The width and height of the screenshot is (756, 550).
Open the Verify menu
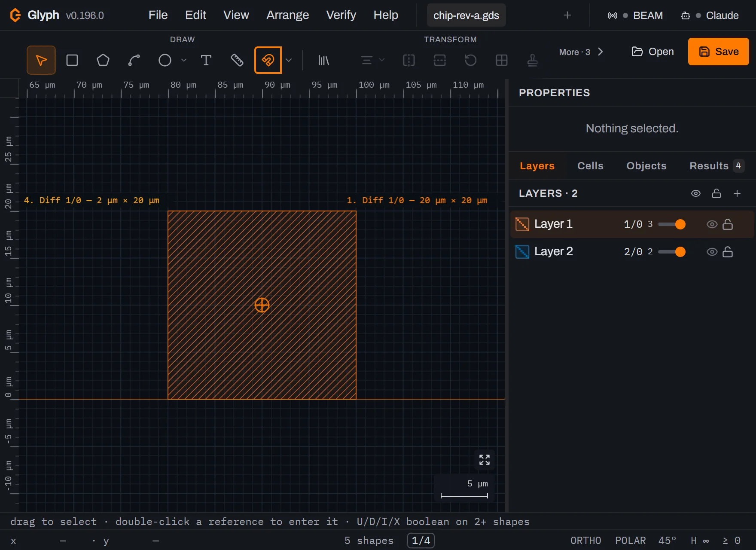pos(341,15)
